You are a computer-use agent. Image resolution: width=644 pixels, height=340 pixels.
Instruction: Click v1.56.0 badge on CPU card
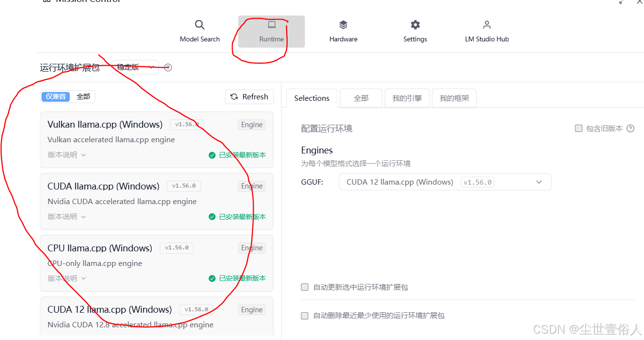pos(177,248)
